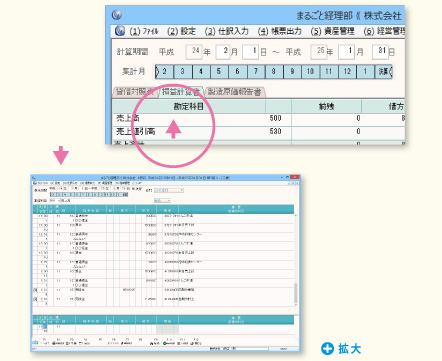Select month 8 in the 集計月 bar
Viewport: 442px width, 361px height.
tap(274, 71)
